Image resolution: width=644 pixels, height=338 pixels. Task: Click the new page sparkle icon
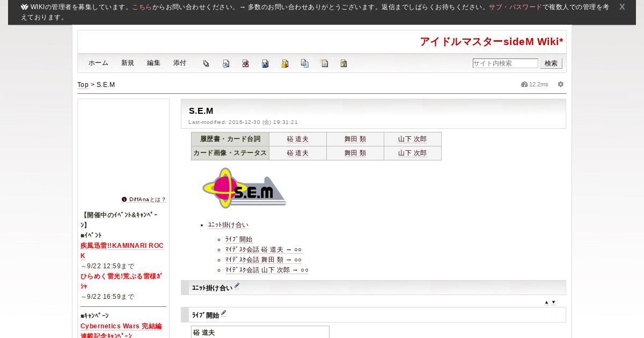tap(324, 63)
